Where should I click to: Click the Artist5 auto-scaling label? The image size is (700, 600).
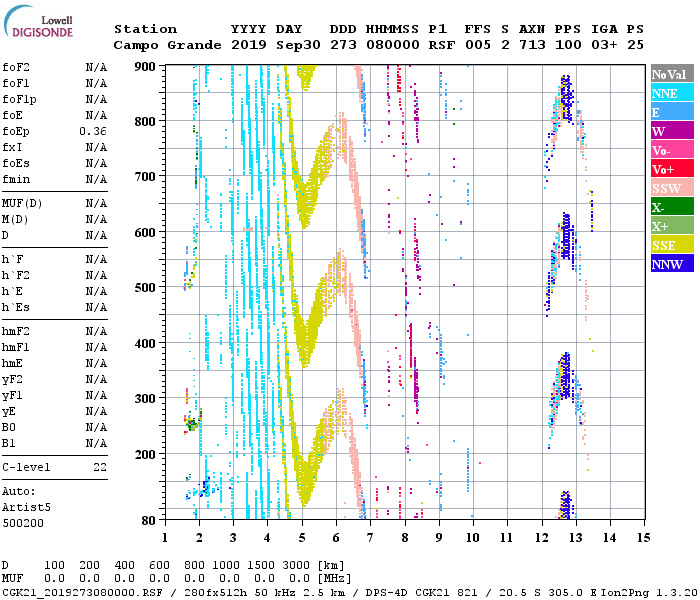coord(26,508)
